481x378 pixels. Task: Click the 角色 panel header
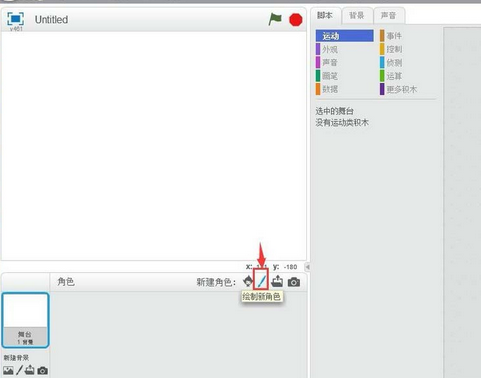(x=66, y=282)
